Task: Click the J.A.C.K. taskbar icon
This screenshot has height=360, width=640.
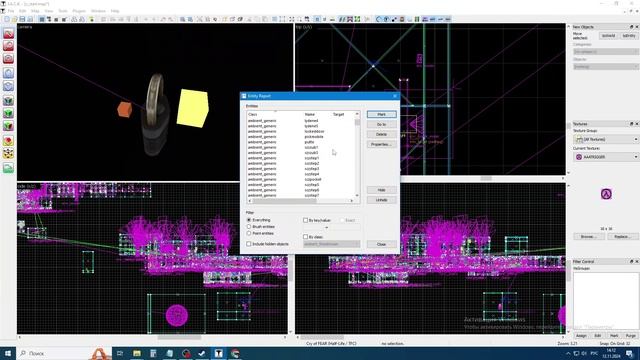Action: point(218,353)
